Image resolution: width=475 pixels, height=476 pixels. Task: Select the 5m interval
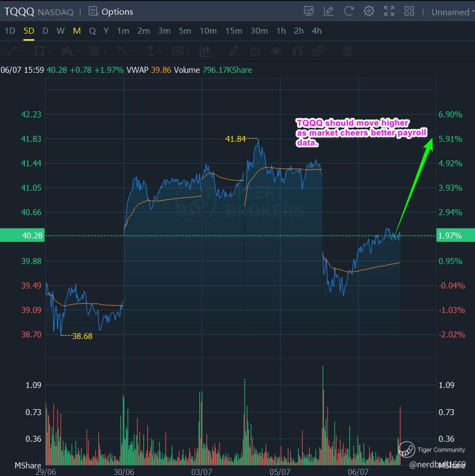coord(185,30)
